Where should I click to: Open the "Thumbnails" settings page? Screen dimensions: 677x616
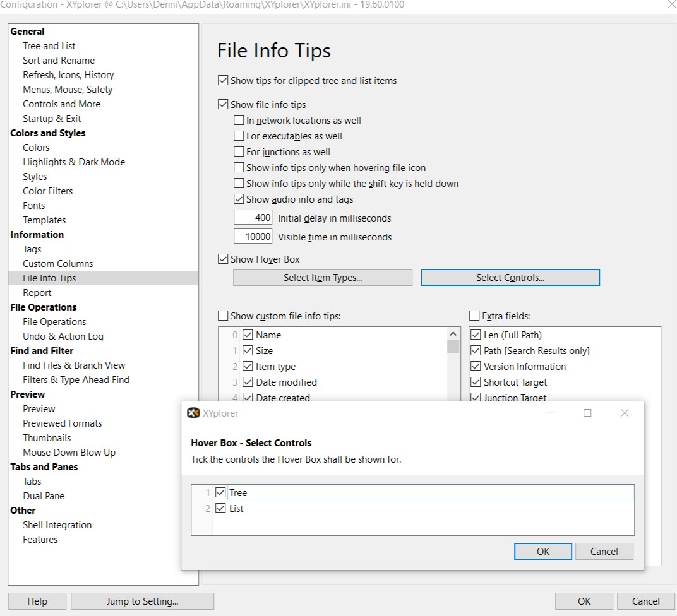pos(47,437)
